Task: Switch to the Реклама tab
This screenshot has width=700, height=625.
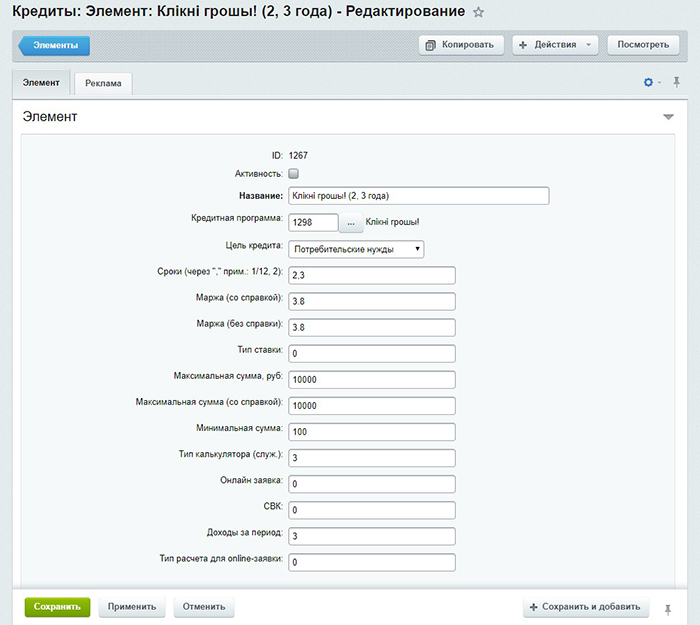Action: (x=103, y=83)
